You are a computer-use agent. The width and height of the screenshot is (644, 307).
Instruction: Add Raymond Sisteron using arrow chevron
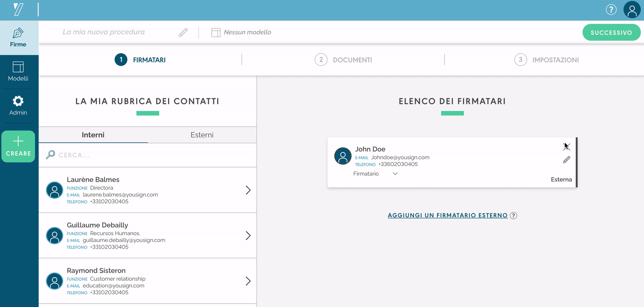pyautogui.click(x=248, y=281)
